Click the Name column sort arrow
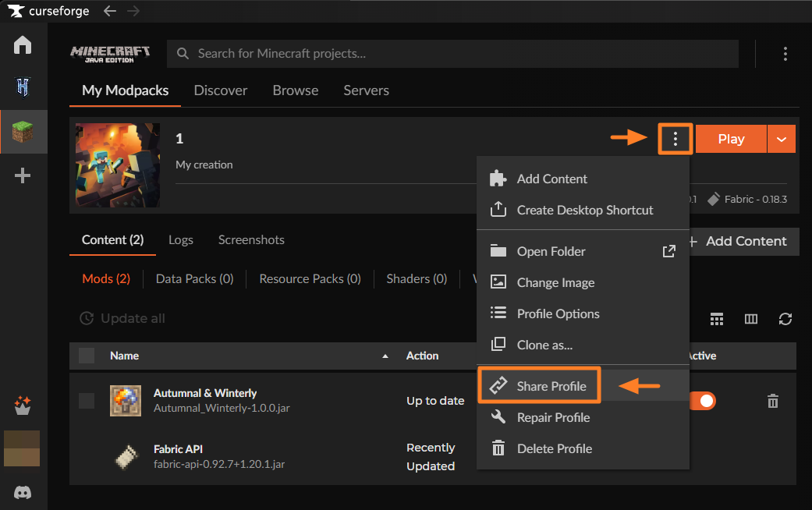Screen dimensions: 812x510 coord(385,356)
